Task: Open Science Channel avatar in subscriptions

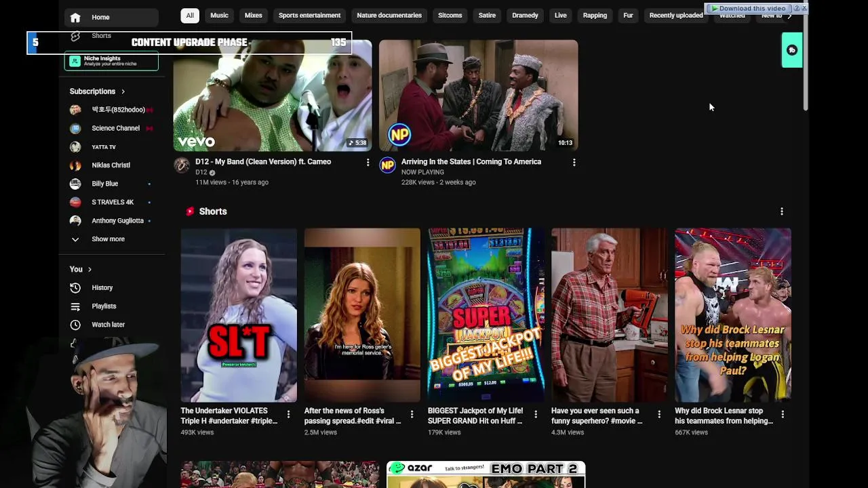Action: [75, 128]
